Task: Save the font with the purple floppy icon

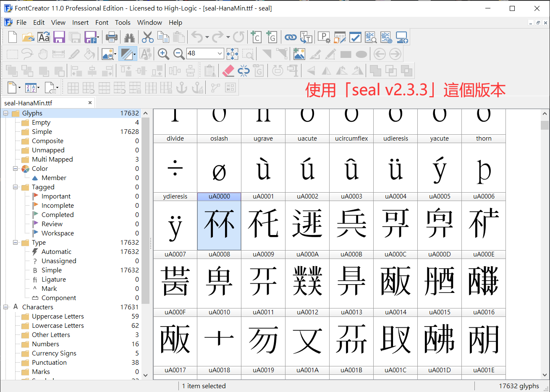Action: [59, 37]
